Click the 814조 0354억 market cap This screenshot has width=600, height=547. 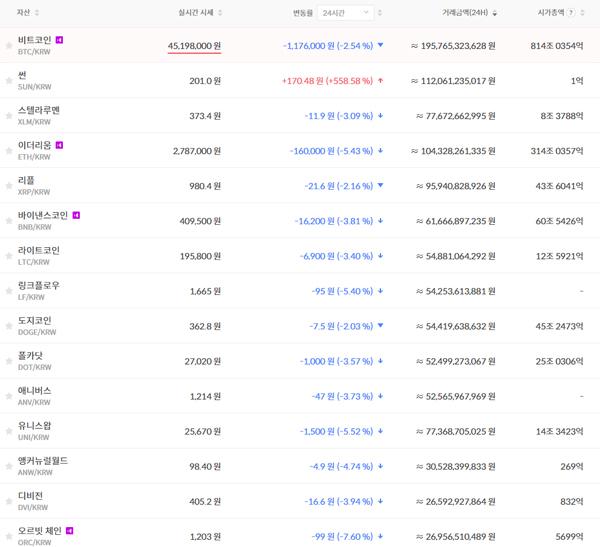[557, 46]
